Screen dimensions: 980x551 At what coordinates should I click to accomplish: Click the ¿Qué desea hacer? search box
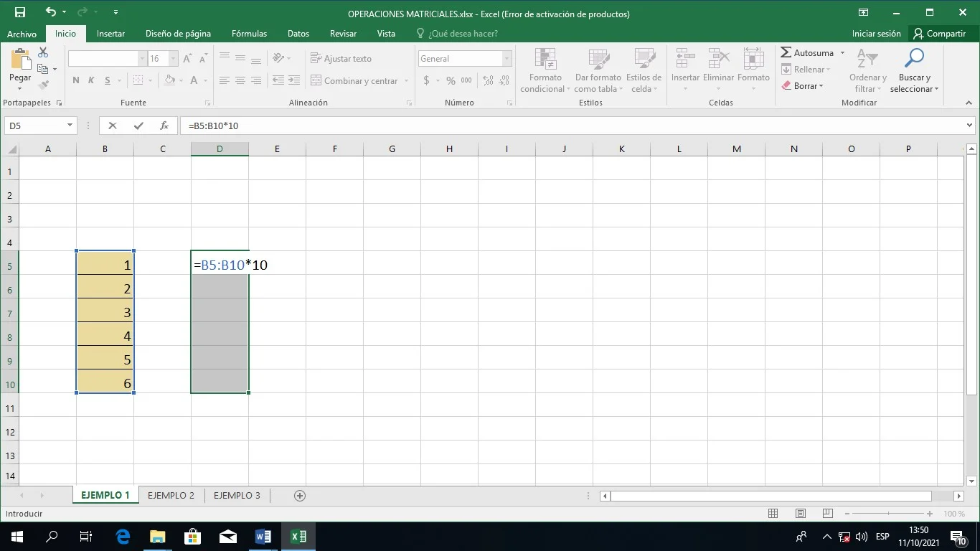point(456,34)
